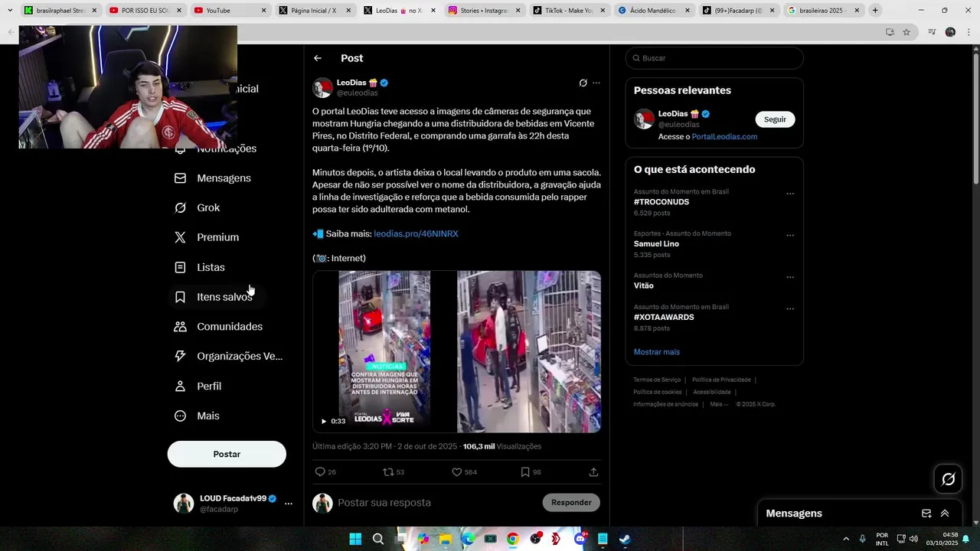Screen dimensions: 980x551
Task: Open Windows taskbar search
Action: coord(378,539)
